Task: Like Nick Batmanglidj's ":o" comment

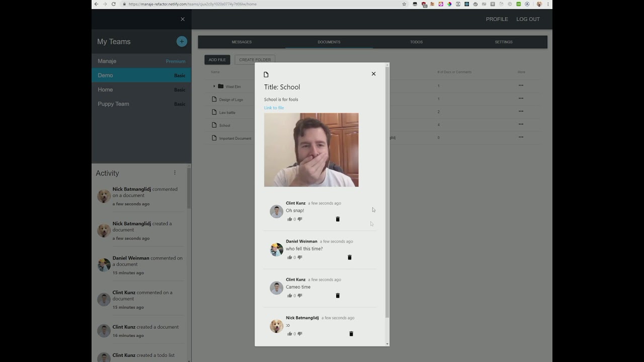Action: pos(289,334)
